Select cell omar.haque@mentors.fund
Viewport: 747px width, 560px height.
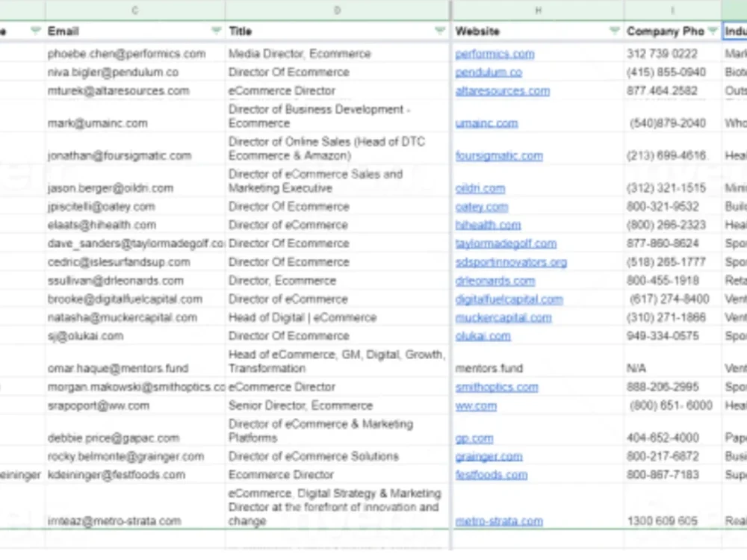point(135,361)
